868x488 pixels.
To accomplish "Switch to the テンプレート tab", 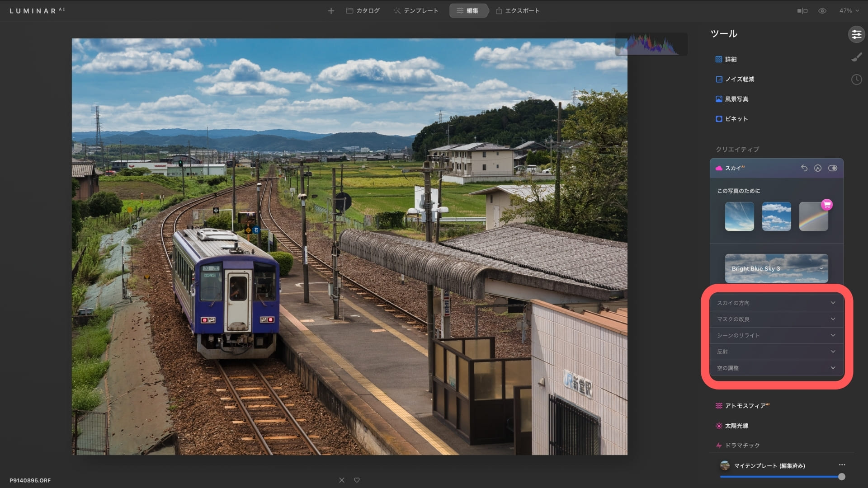I will pyautogui.click(x=416, y=10).
